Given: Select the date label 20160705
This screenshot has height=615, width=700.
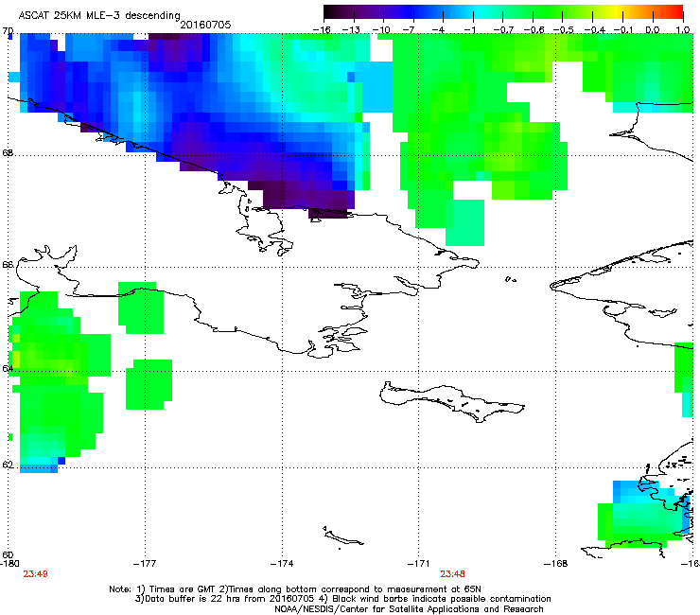Looking at the screenshot, I should pyautogui.click(x=205, y=25).
